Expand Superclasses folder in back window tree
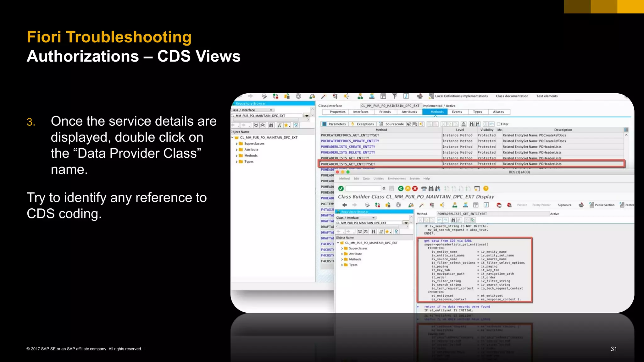 [237, 144]
